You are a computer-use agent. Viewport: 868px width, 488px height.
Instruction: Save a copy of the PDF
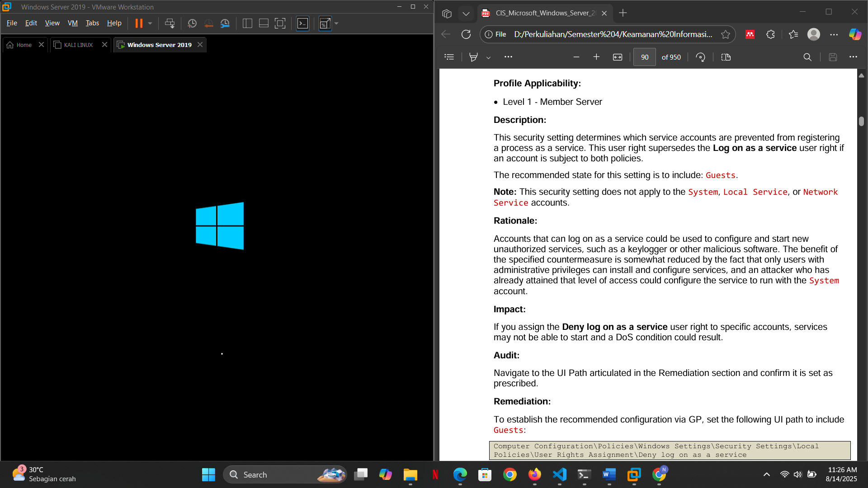[x=833, y=57]
